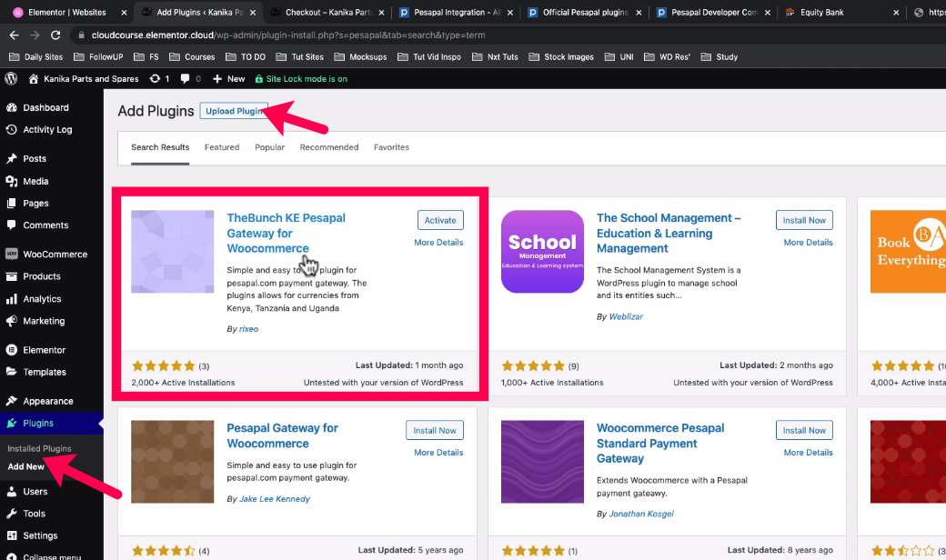Open Woocommerce Pesapal Standard Payment Gateway title
The height and width of the screenshot is (560, 946).
click(x=660, y=443)
